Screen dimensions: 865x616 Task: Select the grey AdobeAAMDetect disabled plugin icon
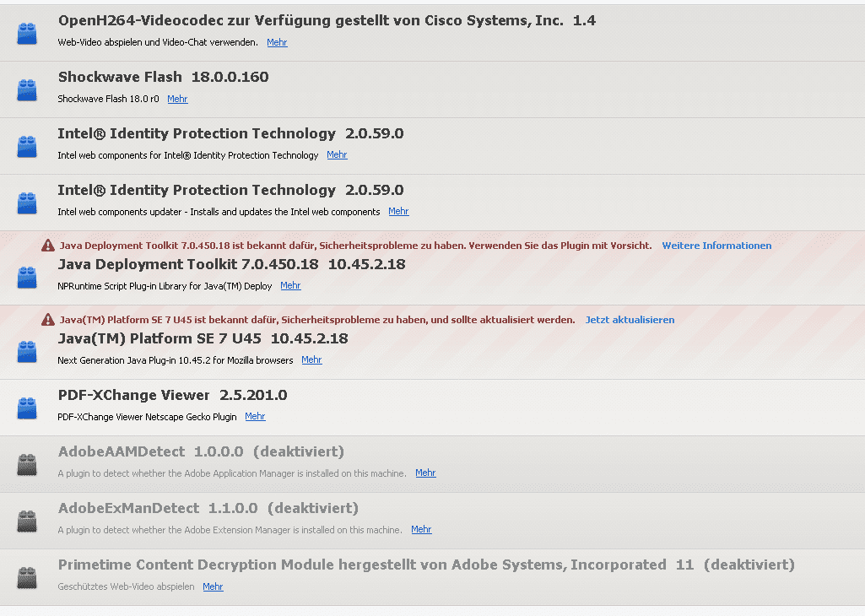click(26, 464)
